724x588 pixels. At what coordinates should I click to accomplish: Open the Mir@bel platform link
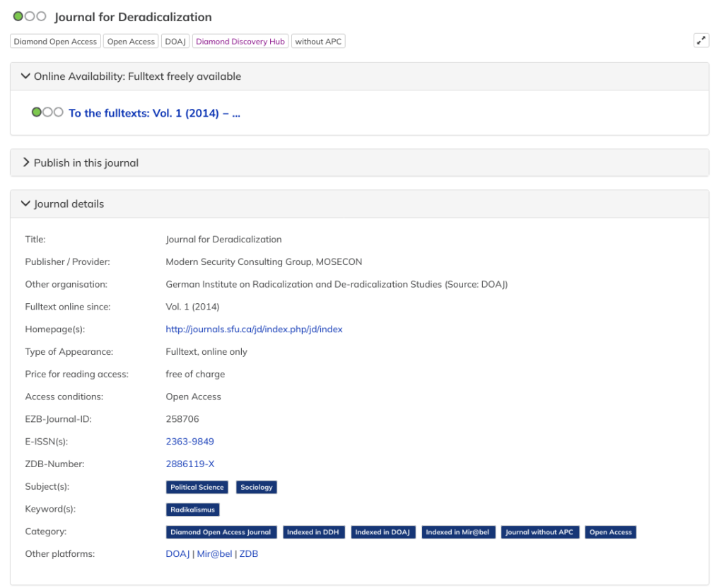pos(214,554)
